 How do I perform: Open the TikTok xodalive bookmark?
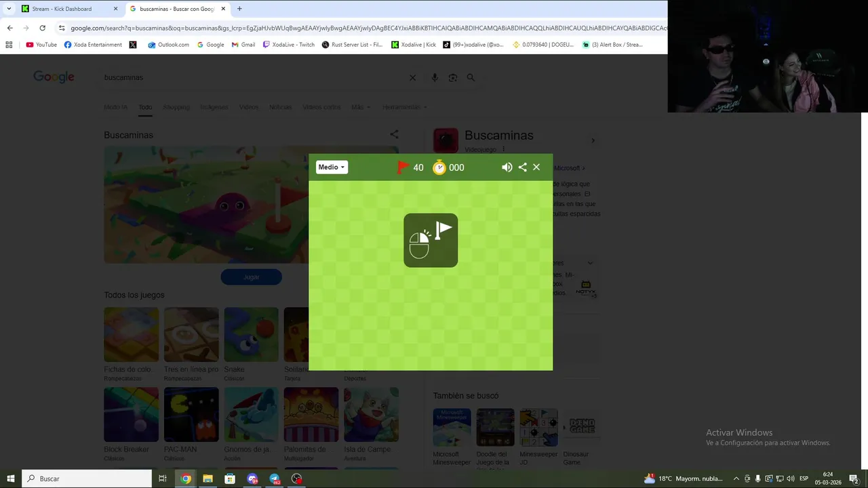click(x=473, y=45)
